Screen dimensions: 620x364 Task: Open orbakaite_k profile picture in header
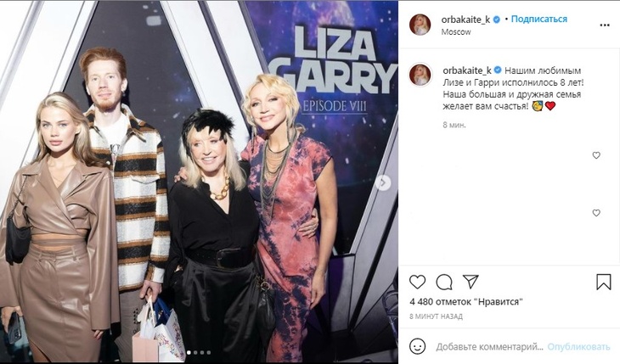[x=420, y=25]
